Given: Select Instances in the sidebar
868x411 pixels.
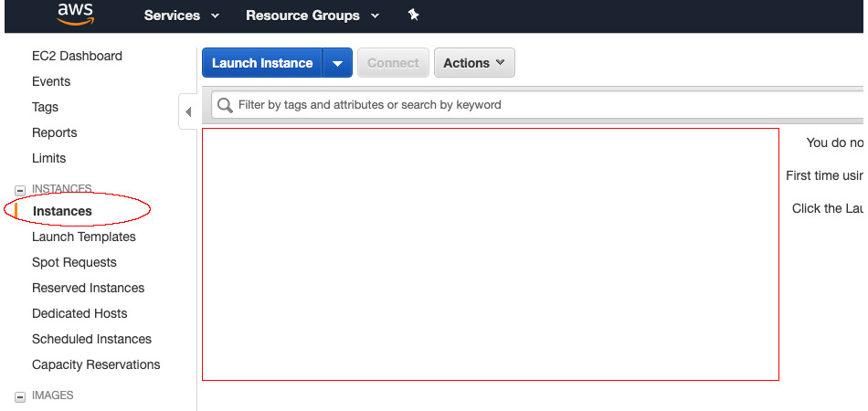Looking at the screenshot, I should point(62,211).
